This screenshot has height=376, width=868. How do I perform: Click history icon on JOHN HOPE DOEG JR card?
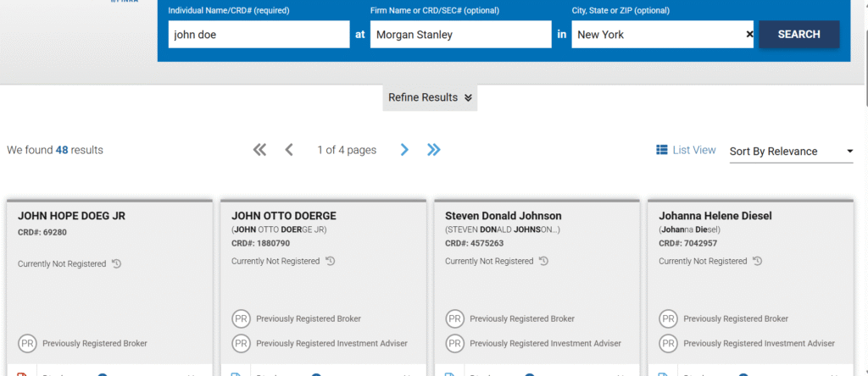point(116,263)
